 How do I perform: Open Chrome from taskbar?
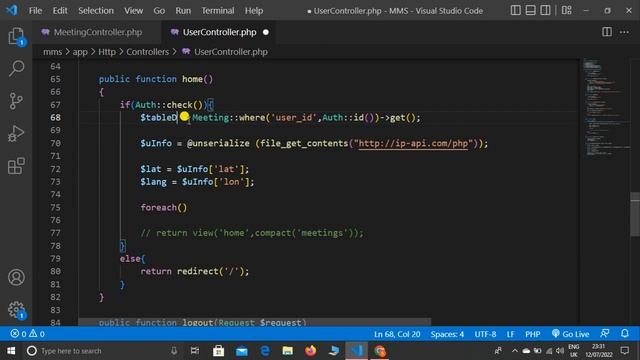pyautogui.click(x=380, y=351)
